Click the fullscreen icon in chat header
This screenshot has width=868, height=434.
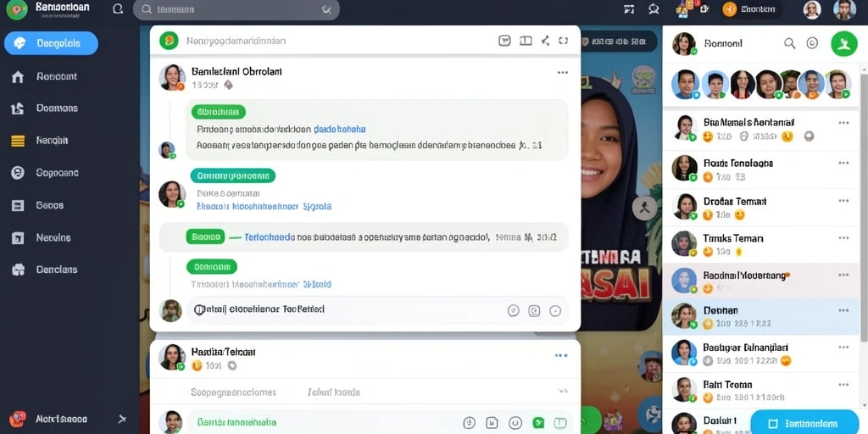coord(563,41)
